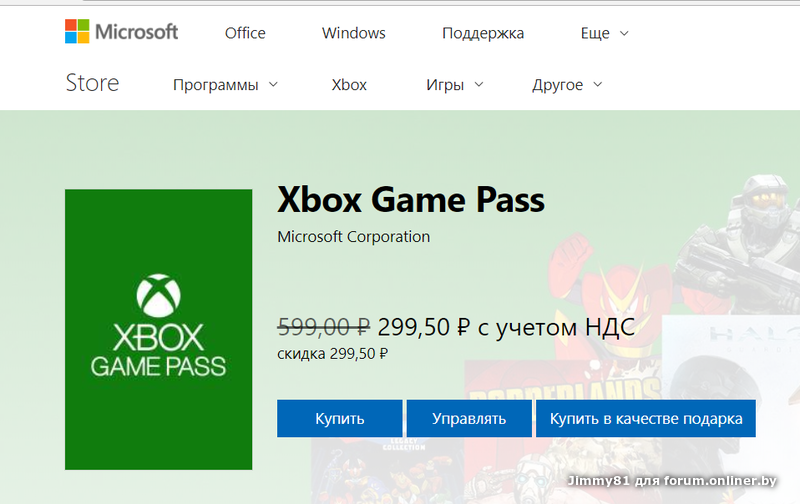
Task: Open the Windows menu link
Action: click(x=354, y=33)
